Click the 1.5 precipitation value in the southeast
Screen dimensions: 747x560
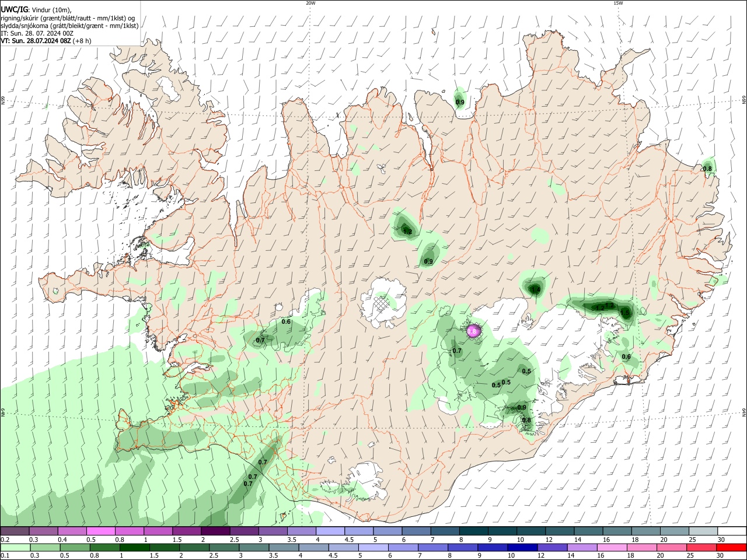(625, 313)
